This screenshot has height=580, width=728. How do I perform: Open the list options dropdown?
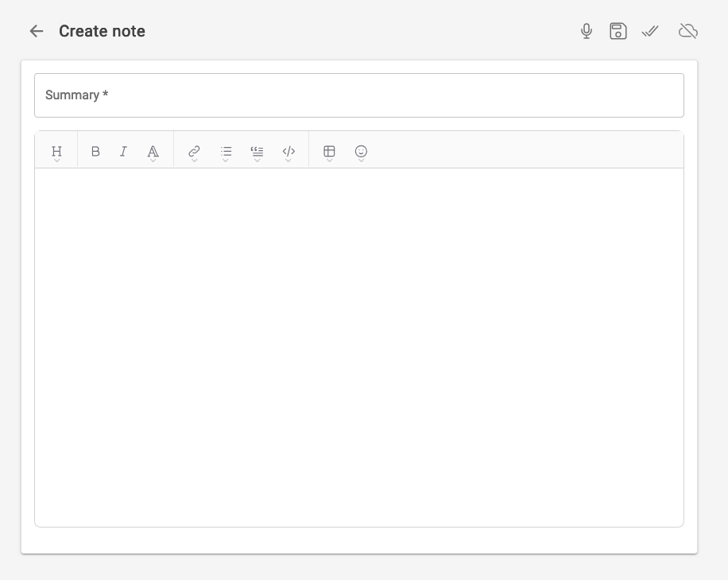(x=226, y=152)
